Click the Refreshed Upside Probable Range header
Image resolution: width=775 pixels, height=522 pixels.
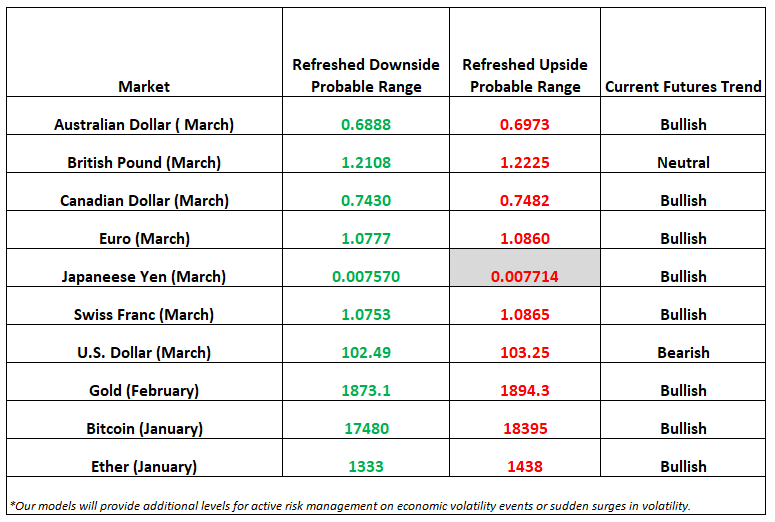click(525, 52)
